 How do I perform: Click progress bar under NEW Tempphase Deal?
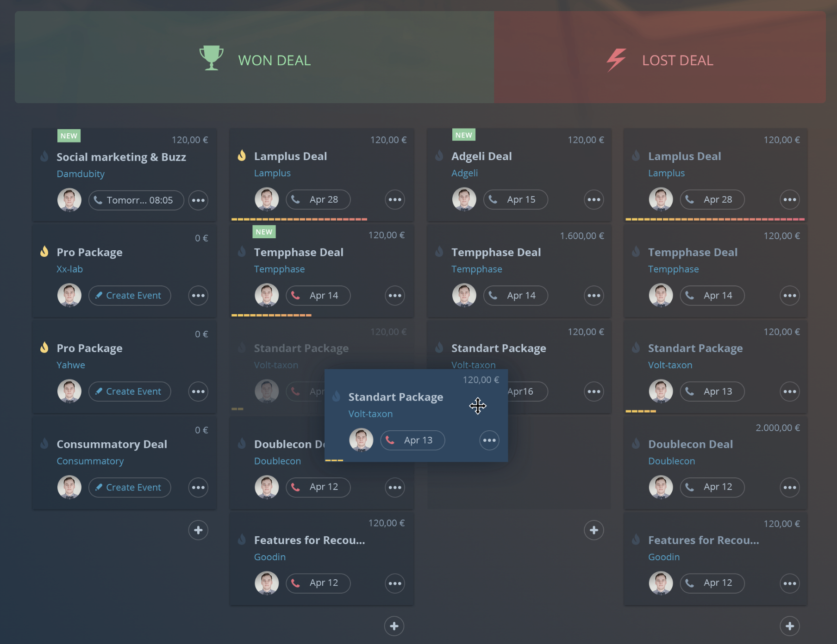point(271,315)
